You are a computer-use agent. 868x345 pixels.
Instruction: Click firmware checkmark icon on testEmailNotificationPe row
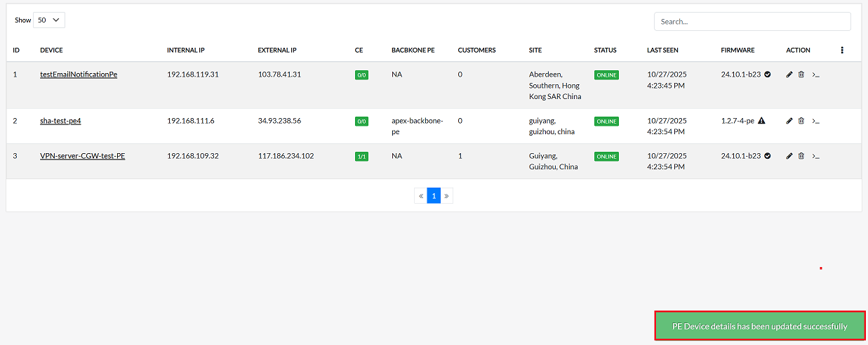click(x=768, y=74)
